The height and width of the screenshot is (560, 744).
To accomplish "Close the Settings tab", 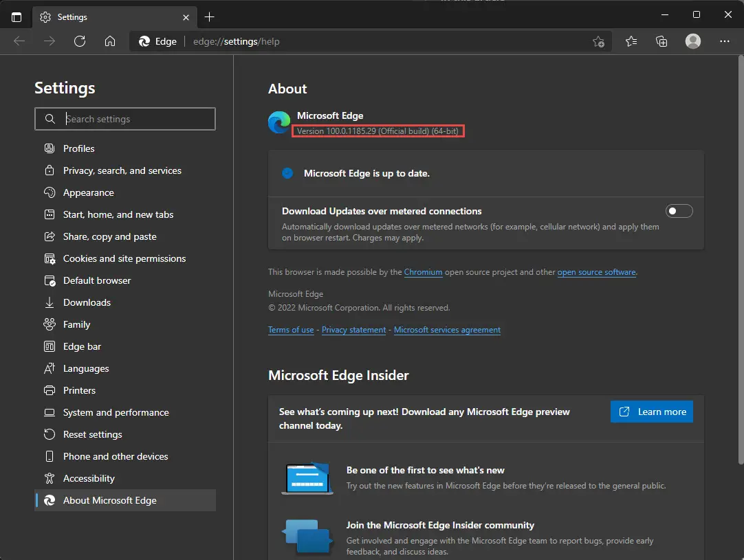I will coord(186,17).
